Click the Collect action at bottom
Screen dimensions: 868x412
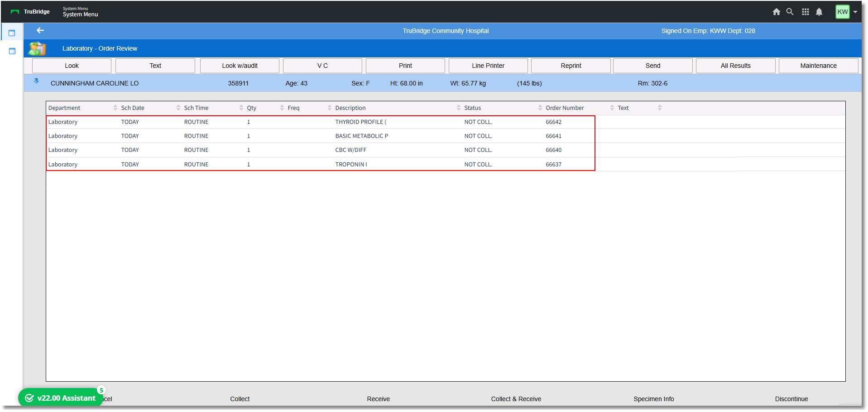pyautogui.click(x=240, y=399)
